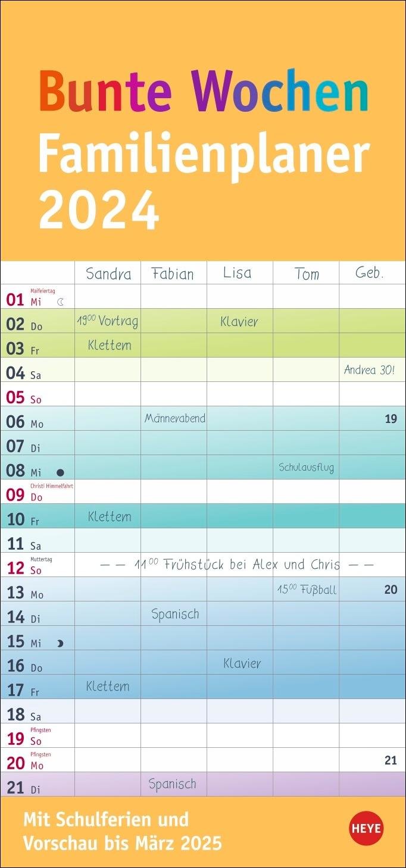Open the Frühstück bei Alex und Chris entry

pyautogui.click(x=237, y=565)
